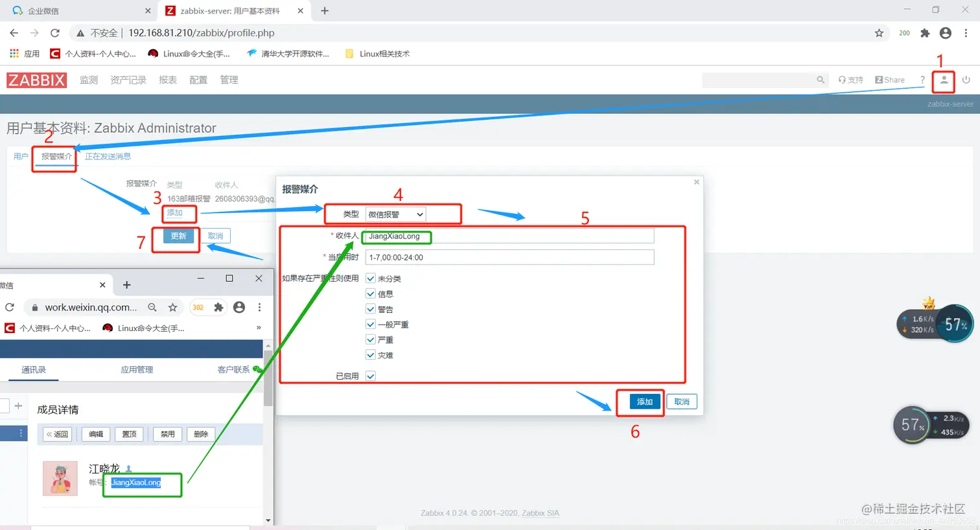Click the 返回 button in member details
This screenshot has height=530, width=980.
(x=57, y=434)
